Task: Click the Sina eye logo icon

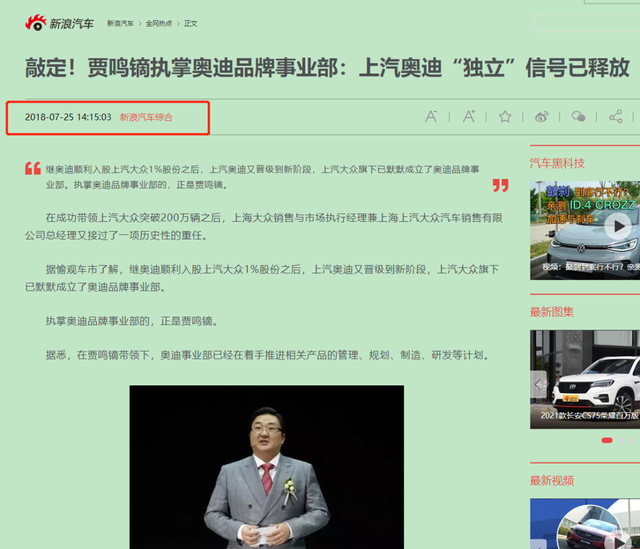Action: click(x=36, y=23)
